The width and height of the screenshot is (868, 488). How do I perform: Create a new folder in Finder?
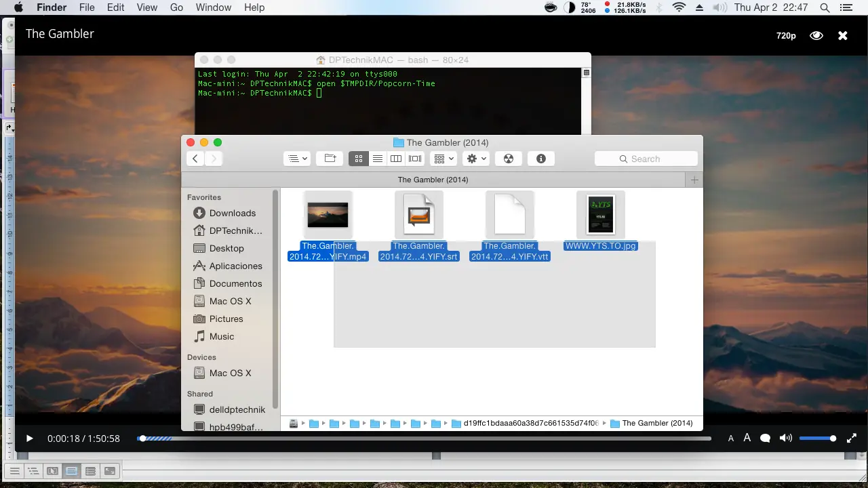pos(330,159)
